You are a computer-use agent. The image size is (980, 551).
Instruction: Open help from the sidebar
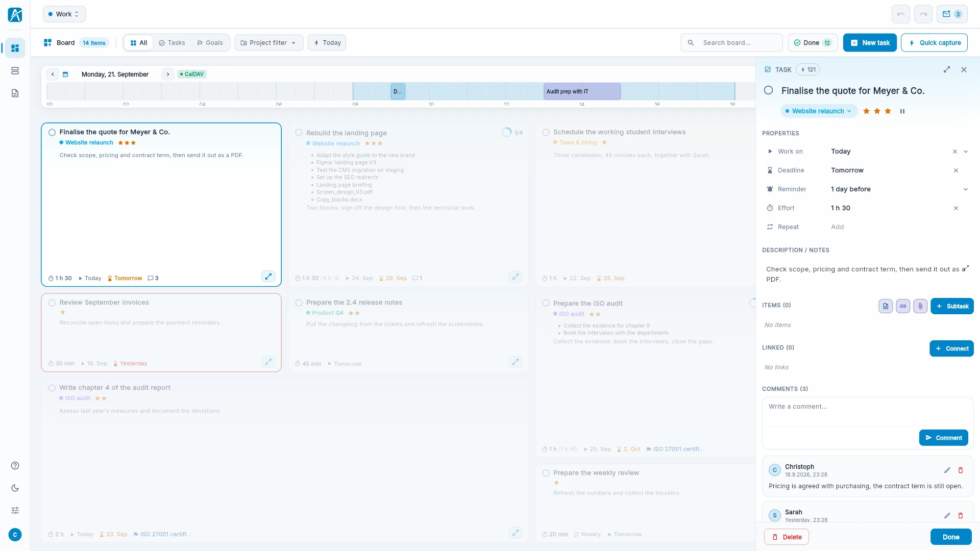coord(15,465)
